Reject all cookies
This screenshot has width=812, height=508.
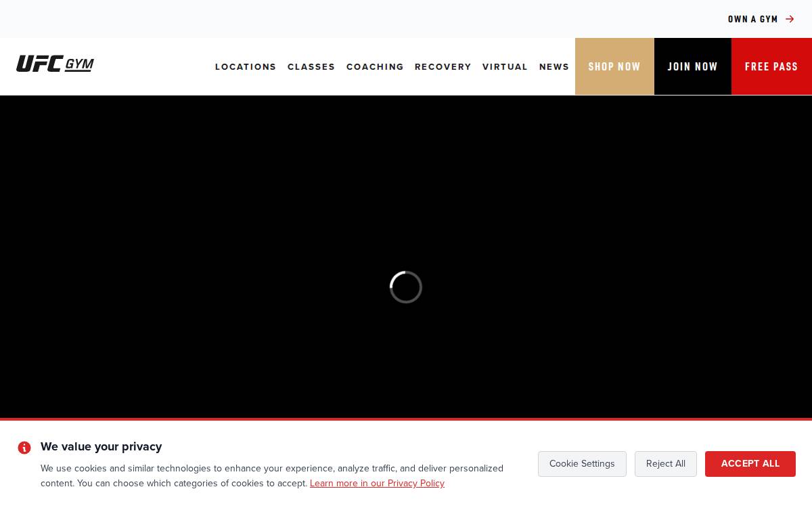666,464
